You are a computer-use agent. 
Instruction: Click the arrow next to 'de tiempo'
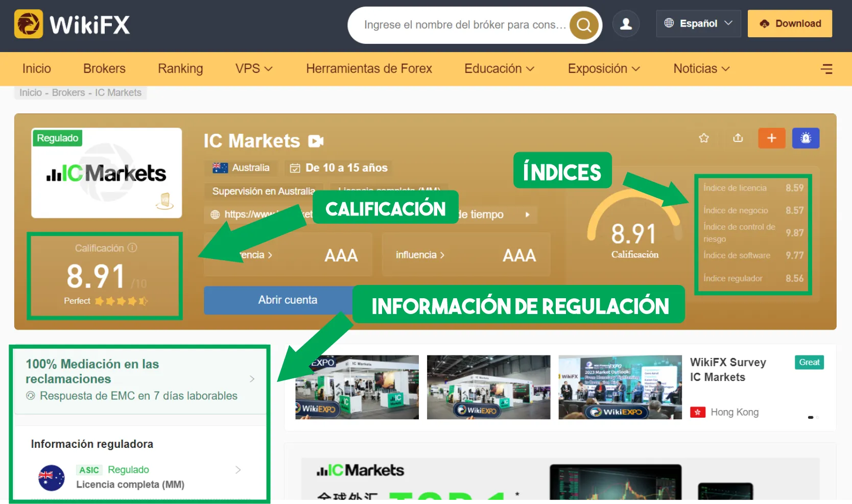pos(528,214)
